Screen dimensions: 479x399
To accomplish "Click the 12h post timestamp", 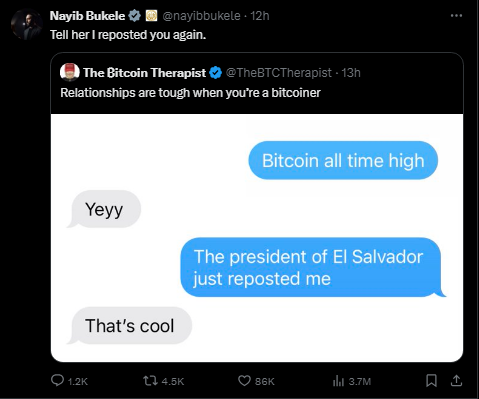I will click(x=260, y=16).
